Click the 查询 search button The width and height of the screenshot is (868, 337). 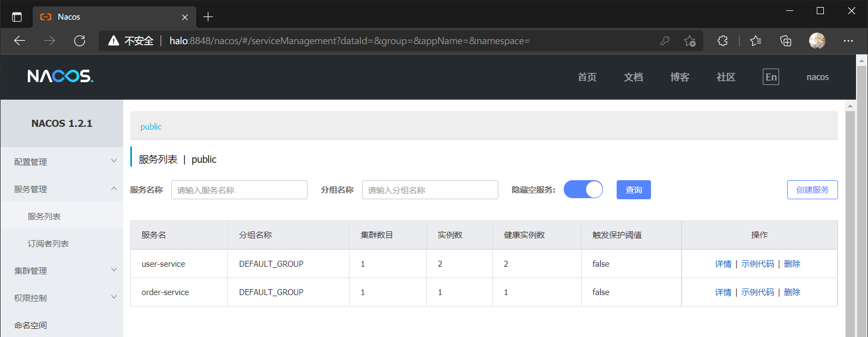pos(634,190)
